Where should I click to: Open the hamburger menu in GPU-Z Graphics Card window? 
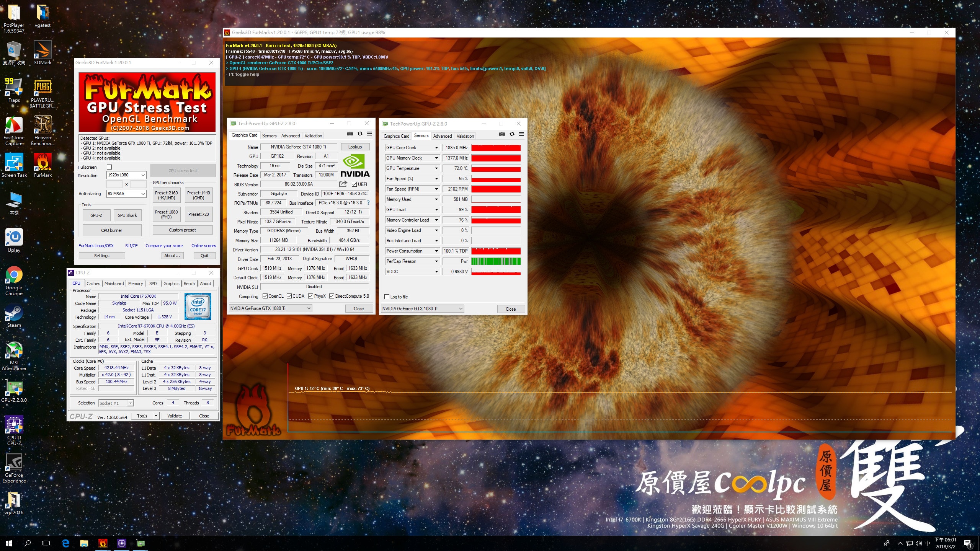[x=369, y=134]
